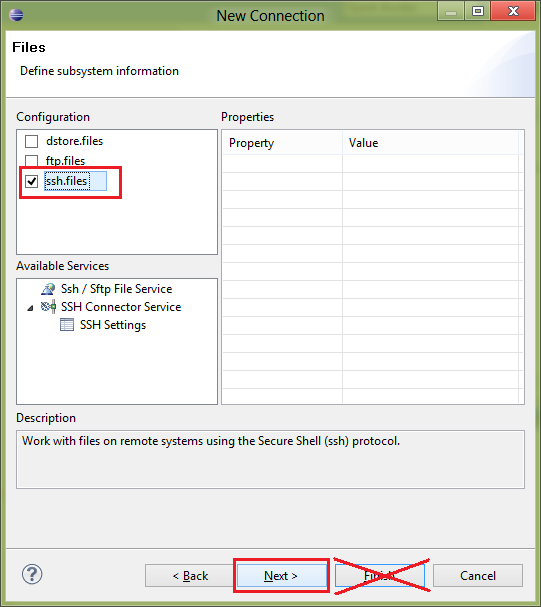Open help with the question mark icon
The image size is (541, 607).
coord(32,574)
